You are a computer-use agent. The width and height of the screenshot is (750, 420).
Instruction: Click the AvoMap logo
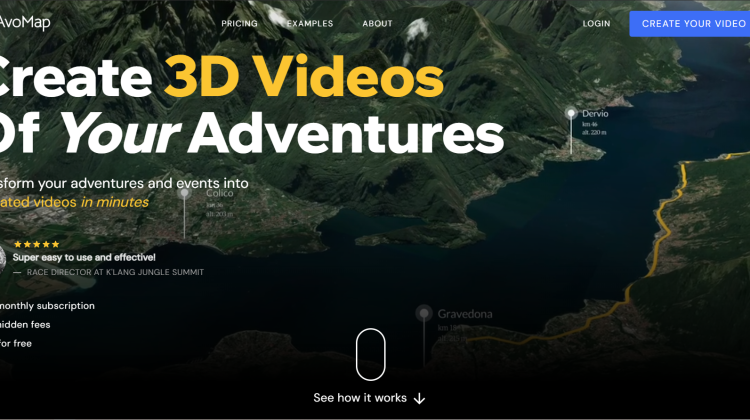24,23
